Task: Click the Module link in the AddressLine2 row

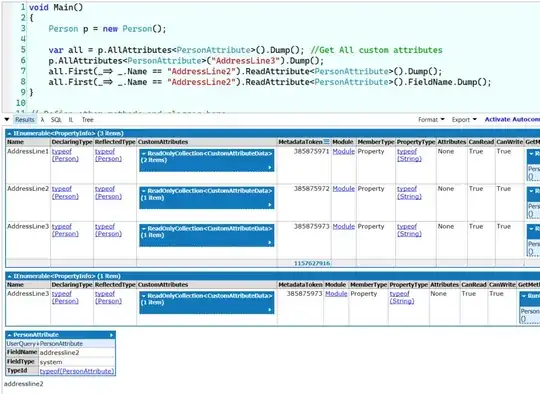Action: coord(343,189)
